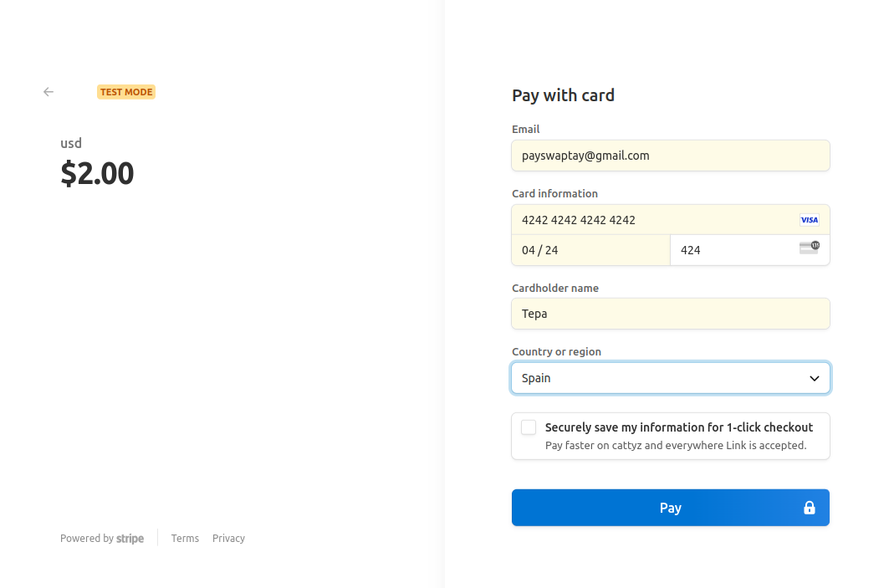Click the back arrow icon

click(49, 92)
